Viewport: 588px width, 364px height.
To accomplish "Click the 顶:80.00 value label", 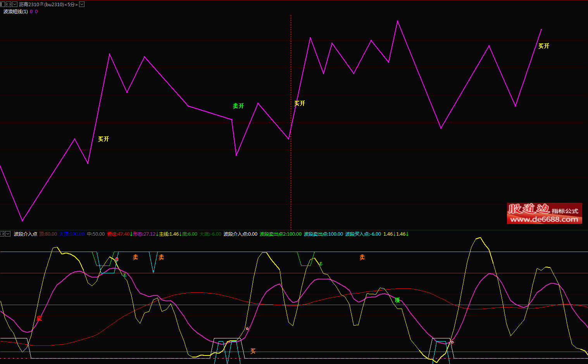I will (x=48, y=234).
